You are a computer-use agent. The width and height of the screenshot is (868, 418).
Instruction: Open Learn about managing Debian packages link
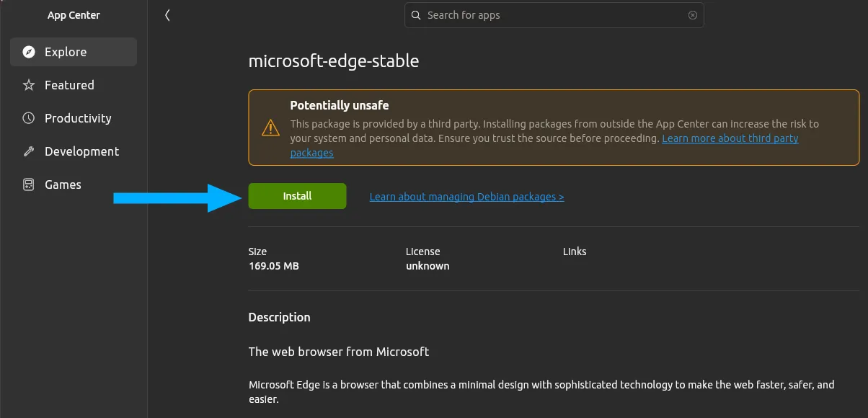point(466,197)
